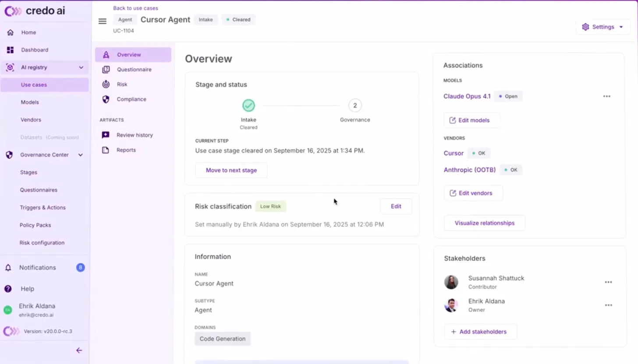This screenshot has height=364, width=638.
Task: Collapse the AI registry chevron
Action: [81, 67]
